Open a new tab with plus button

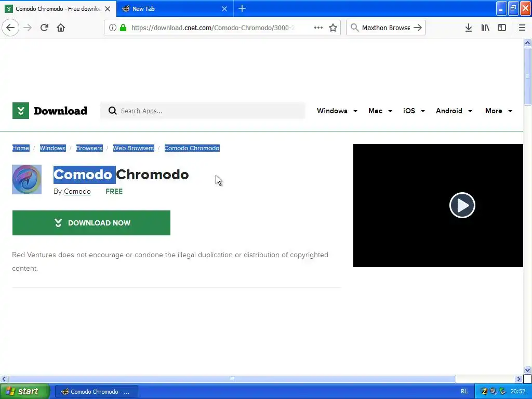click(242, 8)
